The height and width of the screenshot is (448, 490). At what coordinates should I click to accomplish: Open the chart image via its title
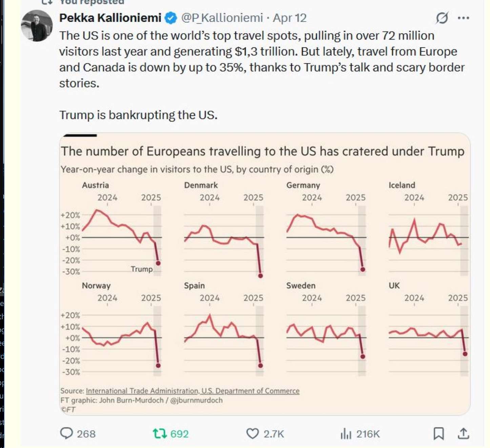tap(262, 151)
